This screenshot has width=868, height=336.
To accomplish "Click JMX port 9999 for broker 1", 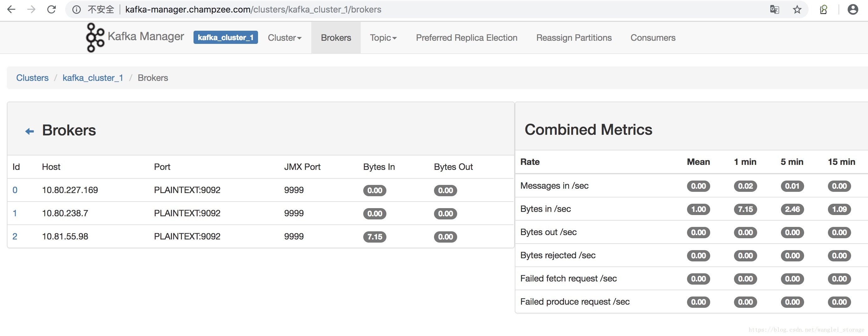I will pos(294,213).
